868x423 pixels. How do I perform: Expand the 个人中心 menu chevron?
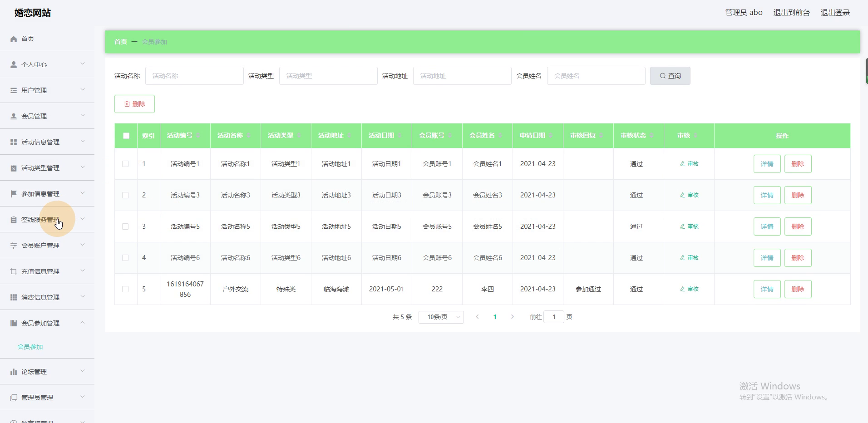tap(83, 64)
